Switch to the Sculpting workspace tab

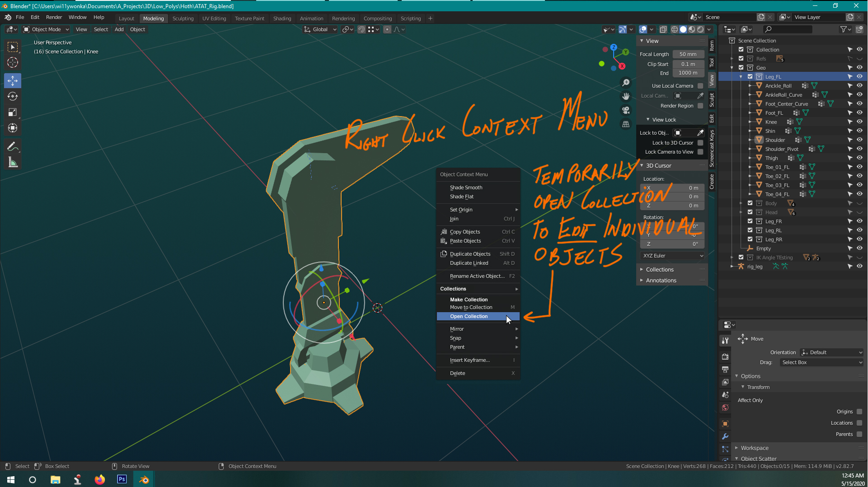pos(183,19)
